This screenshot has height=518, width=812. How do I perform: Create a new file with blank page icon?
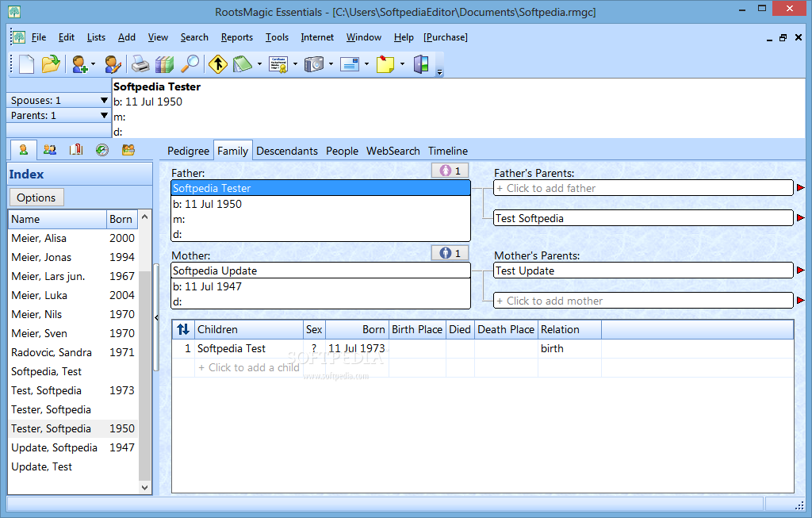(26, 64)
